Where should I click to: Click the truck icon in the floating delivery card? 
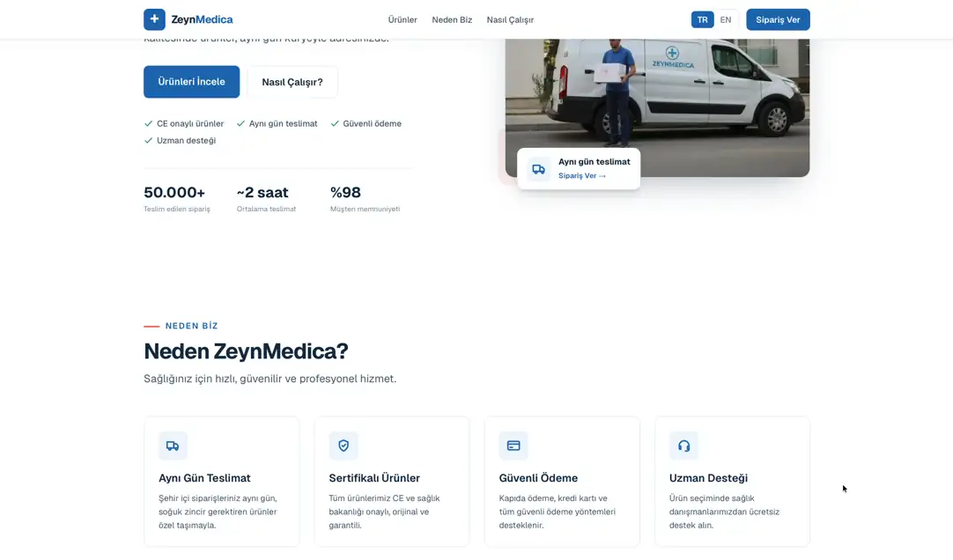538,169
